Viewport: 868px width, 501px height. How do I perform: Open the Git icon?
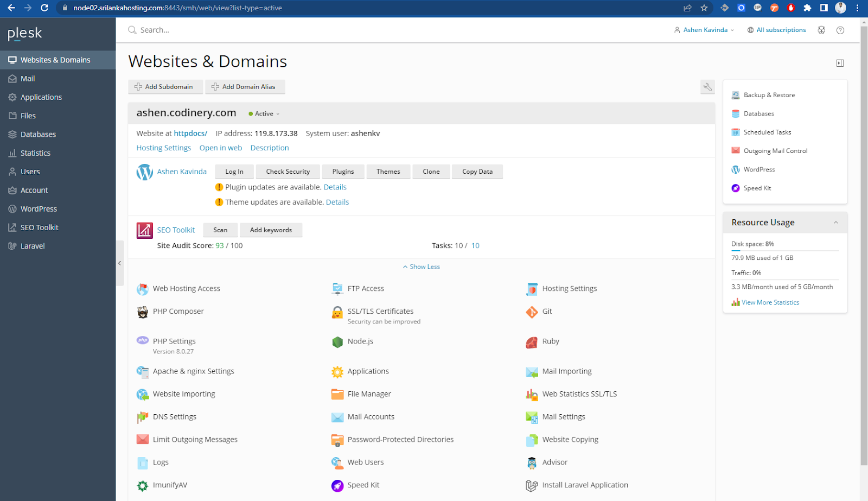point(532,312)
